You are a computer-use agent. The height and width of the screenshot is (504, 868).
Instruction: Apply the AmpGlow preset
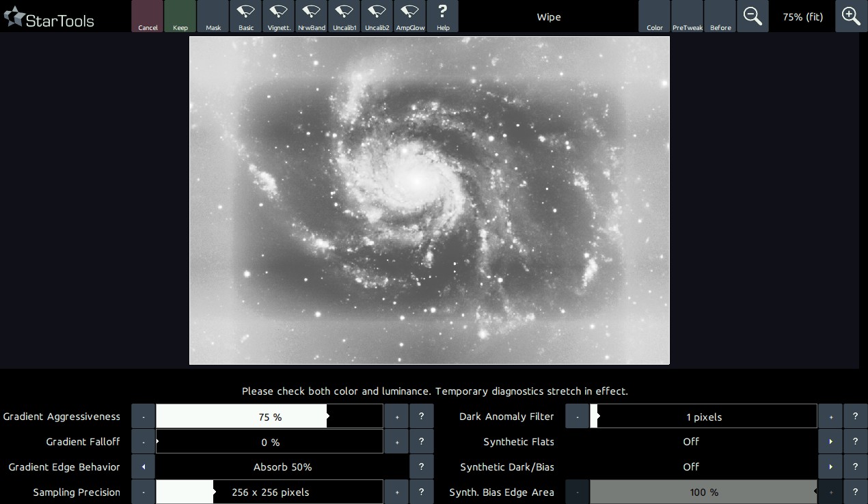tap(409, 16)
